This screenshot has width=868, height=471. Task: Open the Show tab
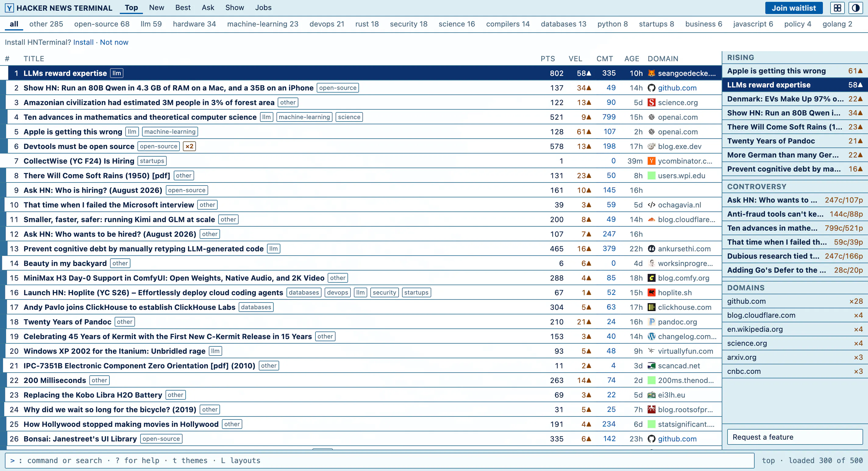click(x=234, y=7)
